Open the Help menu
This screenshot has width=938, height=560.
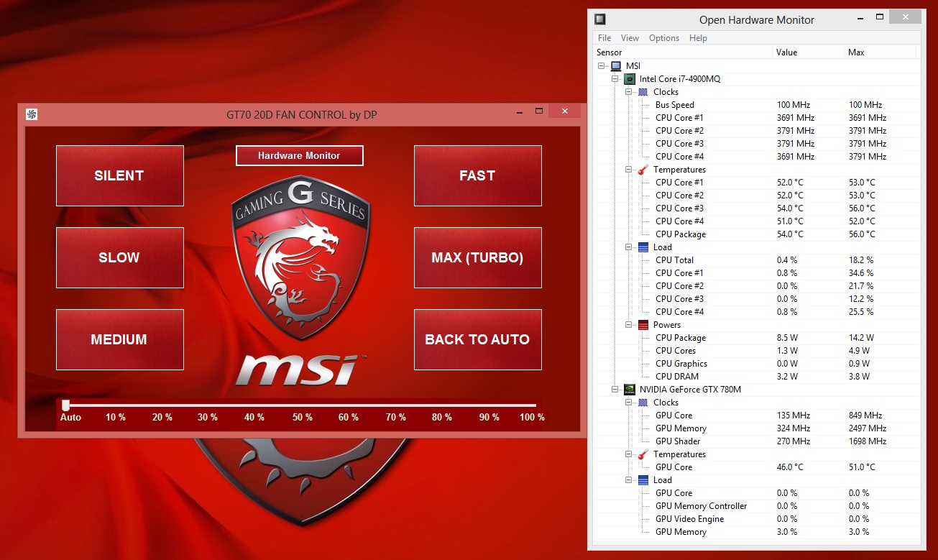point(698,38)
